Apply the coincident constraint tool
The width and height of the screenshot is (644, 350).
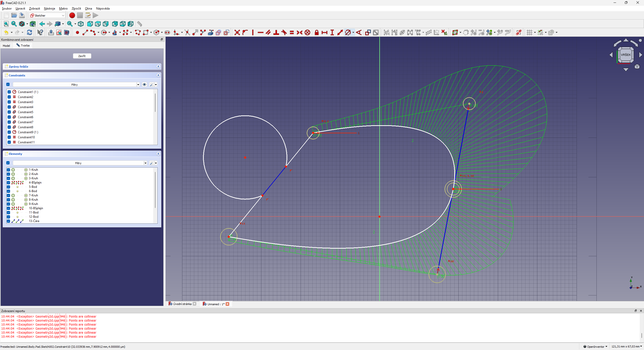[x=237, y=32]
